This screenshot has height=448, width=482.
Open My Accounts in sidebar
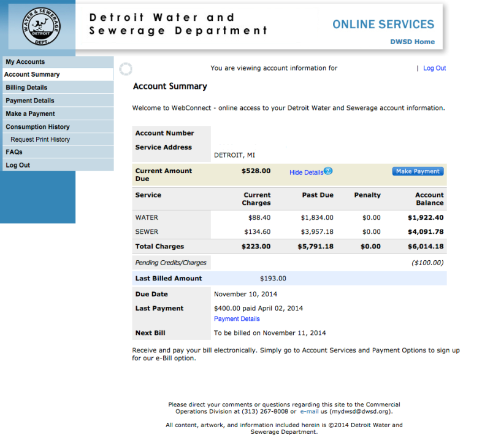[58, 62]
